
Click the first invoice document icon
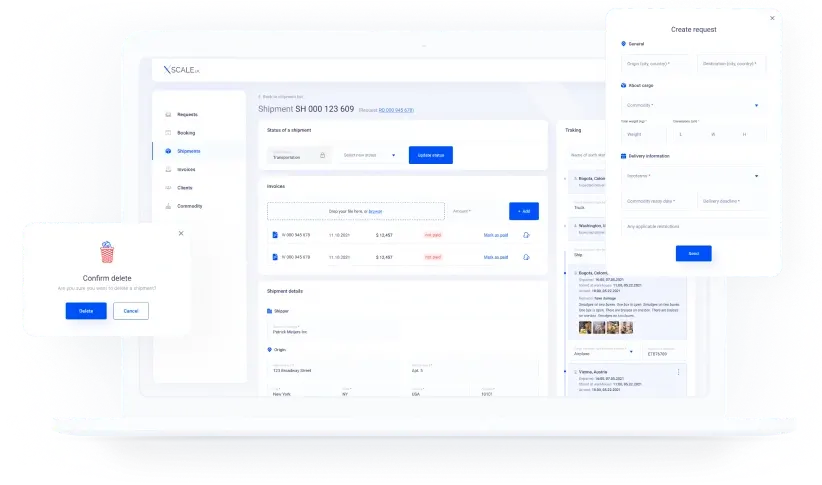point(275,235)
